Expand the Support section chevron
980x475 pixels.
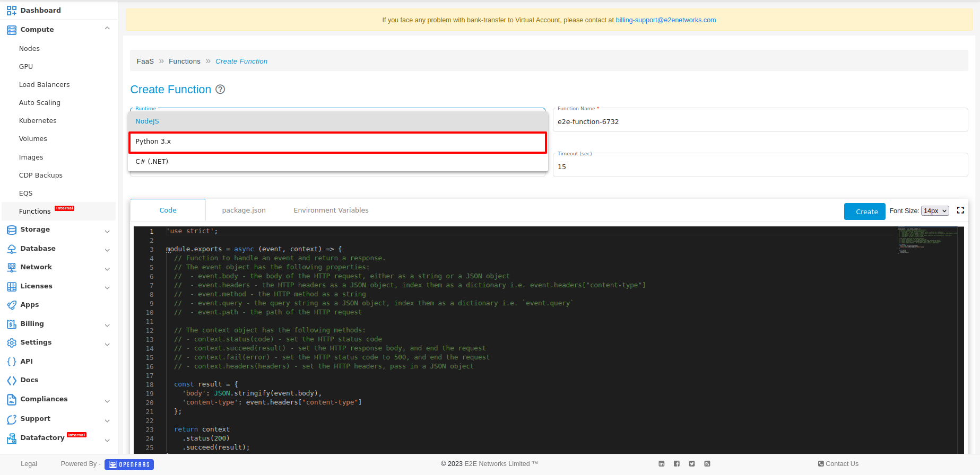point(107,420)
